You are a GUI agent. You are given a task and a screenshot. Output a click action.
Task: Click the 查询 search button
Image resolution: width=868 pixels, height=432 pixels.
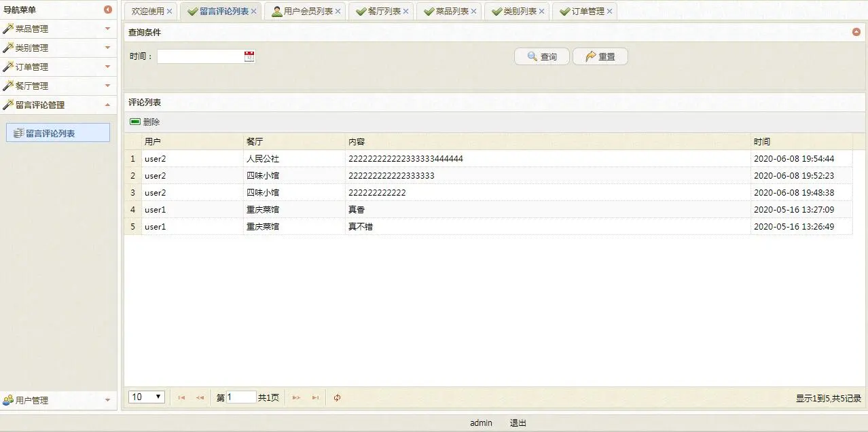542,56
